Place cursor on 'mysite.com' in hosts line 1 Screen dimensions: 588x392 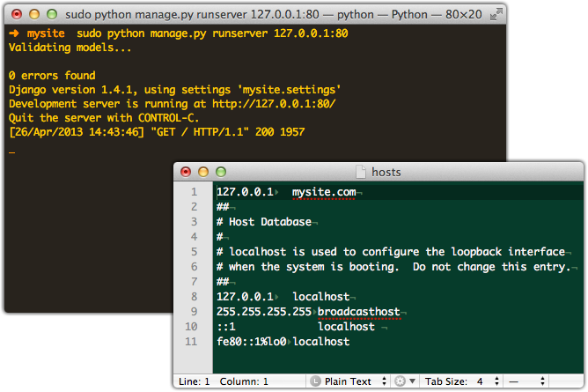point(324,192)
